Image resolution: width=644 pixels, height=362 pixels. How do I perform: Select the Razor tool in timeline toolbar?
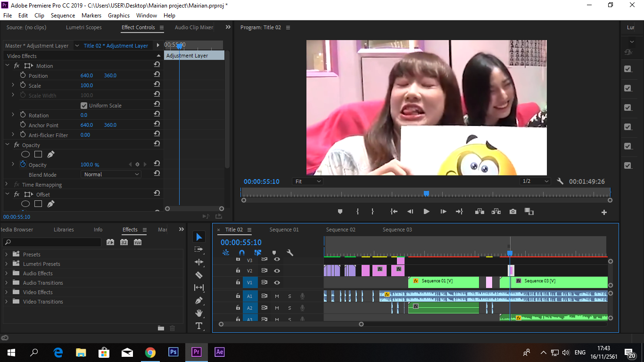[199, 275]
